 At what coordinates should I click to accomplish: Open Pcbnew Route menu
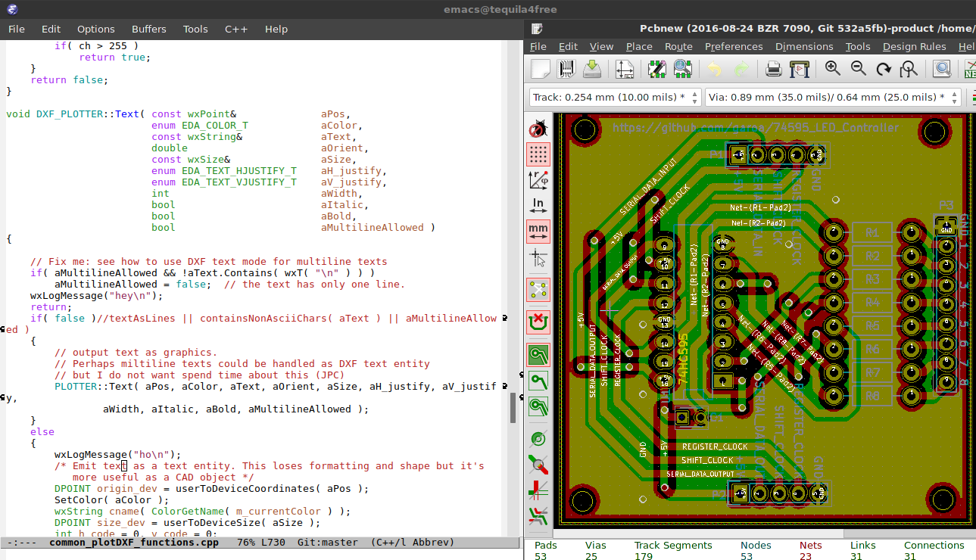click(x=678, y=46)
